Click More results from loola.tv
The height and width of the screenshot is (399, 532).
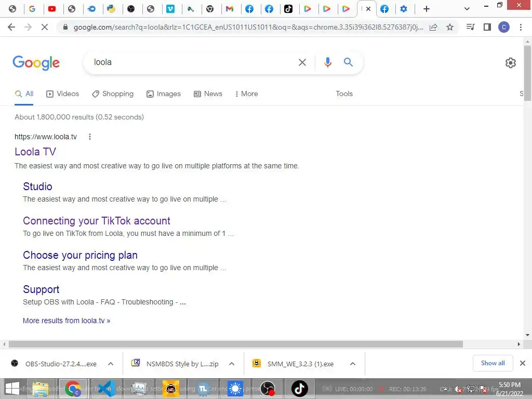66,321
